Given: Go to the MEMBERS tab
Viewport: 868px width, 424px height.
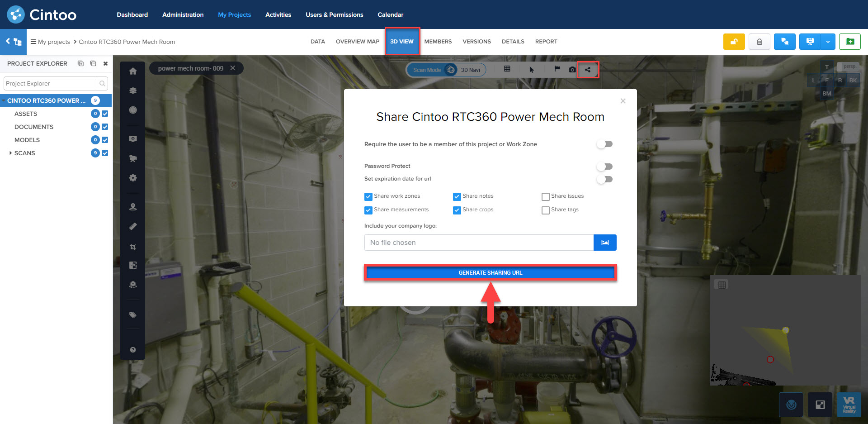Looking at the screenshot, I should (438, 42).
